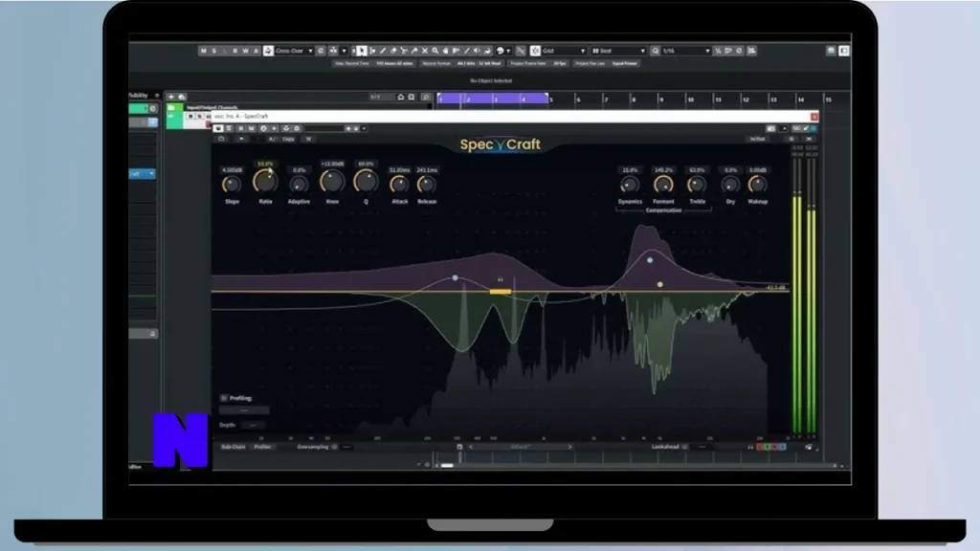Toggle the Snap icon left of Grid
Image resolution: width=980 pixels, height=551 pixels.
(x=535, y=51)
